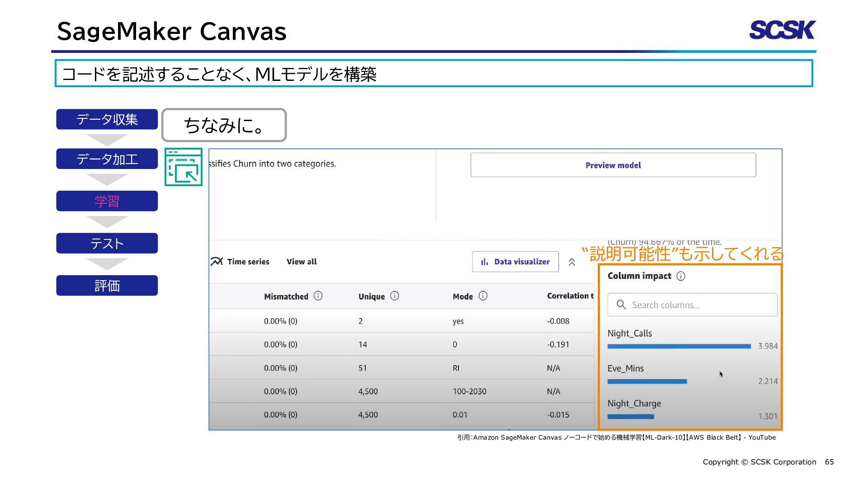Click the Mode info icon
This screenshot has height=488, width=868.
point(483,296)
